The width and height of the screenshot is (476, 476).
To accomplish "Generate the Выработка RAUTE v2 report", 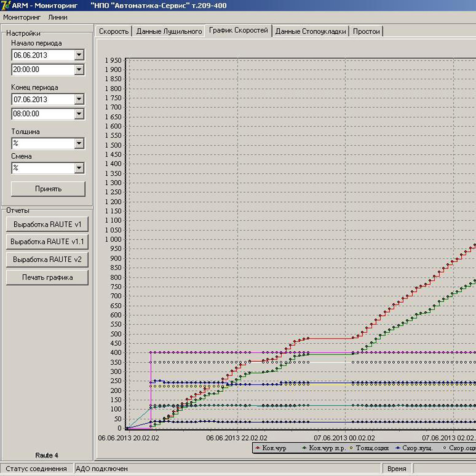I will click(47, 259).
